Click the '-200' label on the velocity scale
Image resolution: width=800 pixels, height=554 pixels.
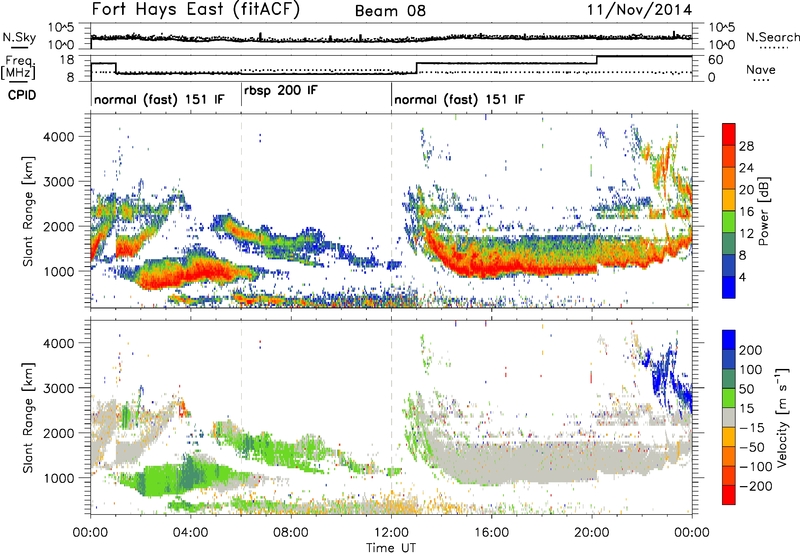tap(756, 486)
